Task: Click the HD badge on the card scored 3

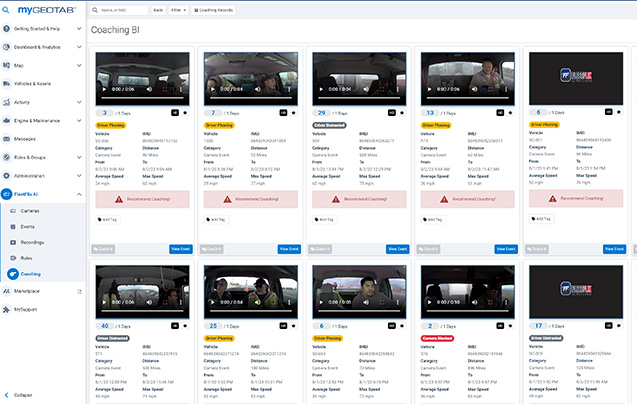Action: point(175,113)
